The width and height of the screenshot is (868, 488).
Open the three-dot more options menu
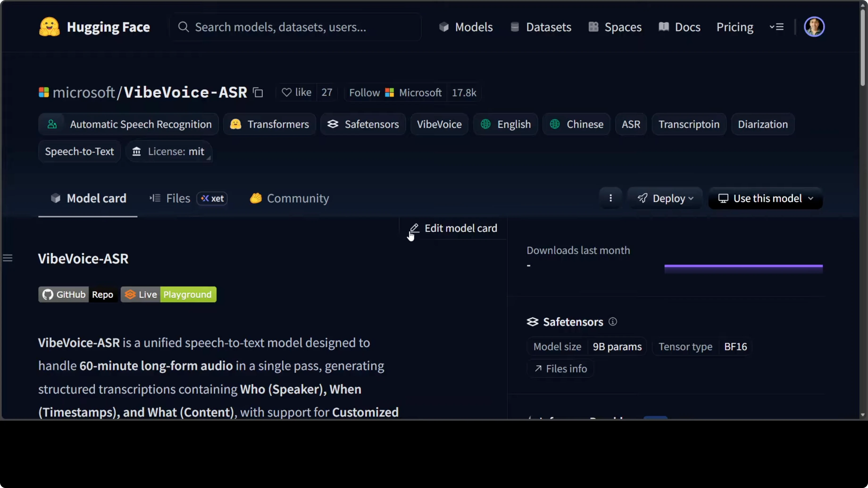[x=610, y=198]
